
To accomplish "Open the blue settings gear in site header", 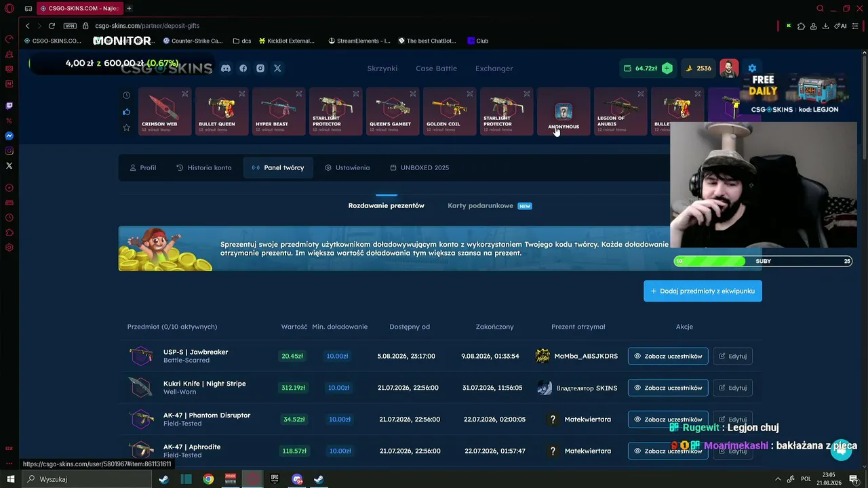I will [x=752, y=68].
